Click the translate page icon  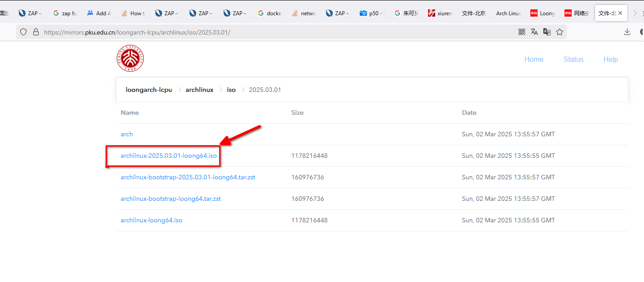click(x=534, y=32)
